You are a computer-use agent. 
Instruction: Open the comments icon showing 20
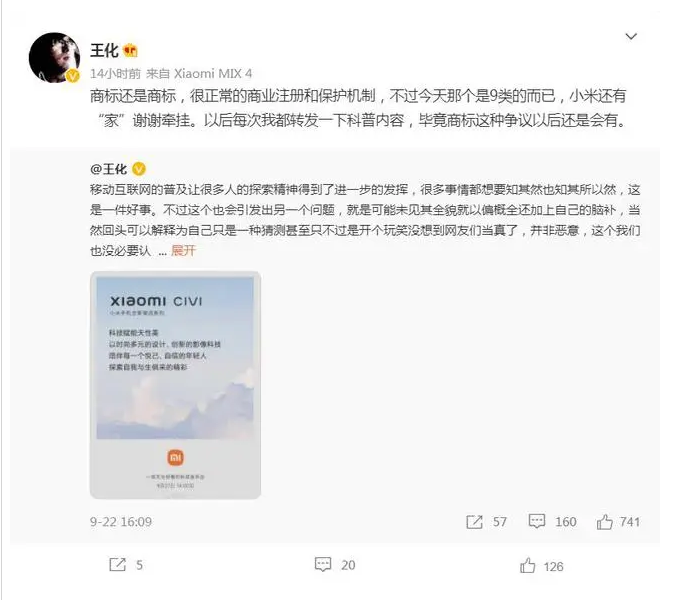tap(323, 565)
